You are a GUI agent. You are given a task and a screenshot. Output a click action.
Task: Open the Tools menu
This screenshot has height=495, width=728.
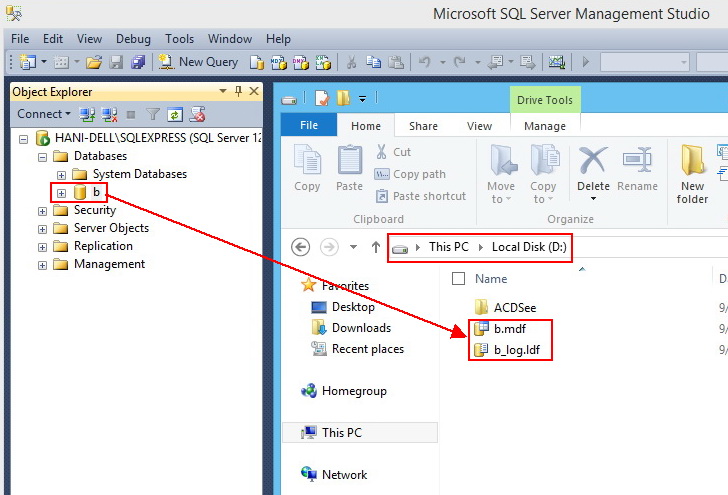(x=180, y=39)
